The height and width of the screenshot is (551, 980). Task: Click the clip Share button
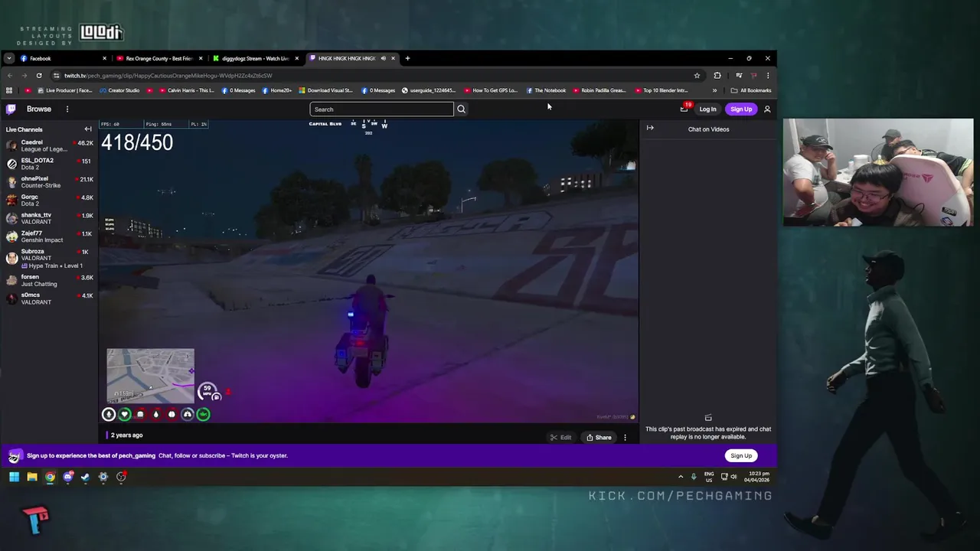point(599,438)
